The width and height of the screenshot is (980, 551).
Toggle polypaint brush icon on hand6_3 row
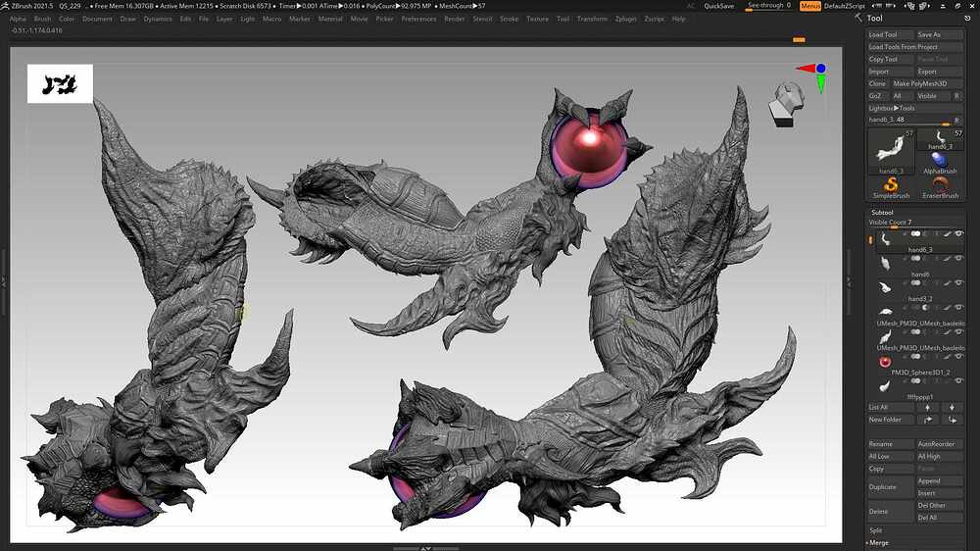click(948, 234)
